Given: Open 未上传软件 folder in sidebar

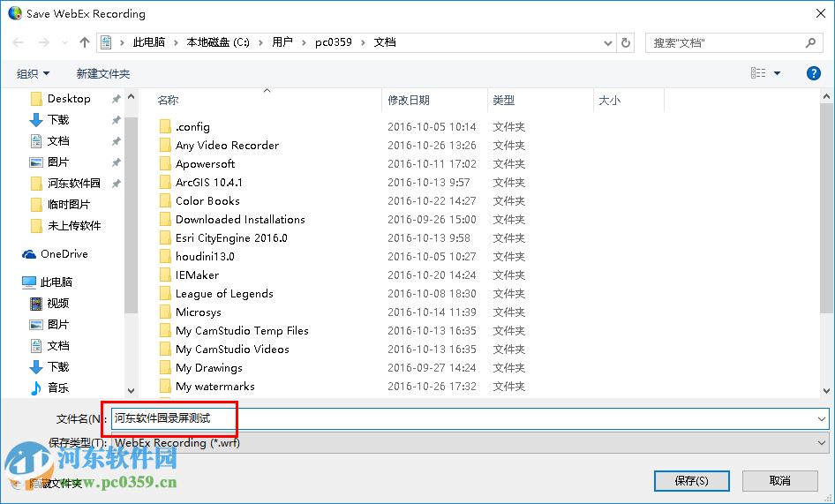Looking at the screenshot, I should coord(74,226).
